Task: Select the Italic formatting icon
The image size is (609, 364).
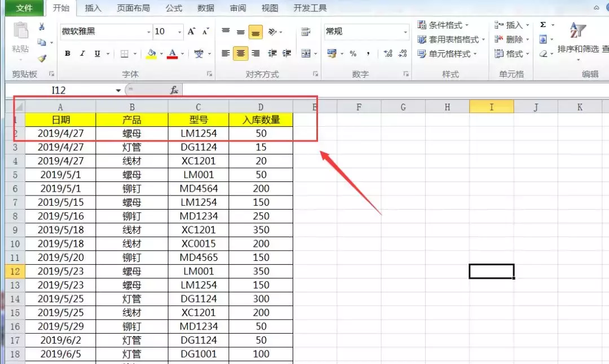Action: (82, 53)
